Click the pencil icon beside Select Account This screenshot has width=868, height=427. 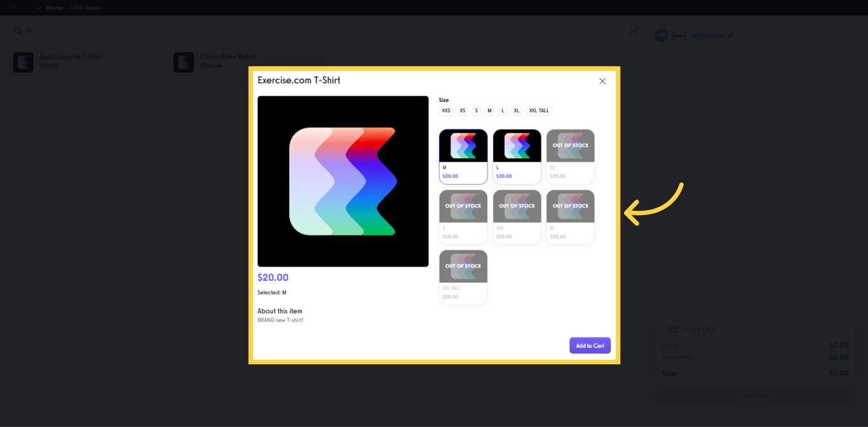pos(731,35)
